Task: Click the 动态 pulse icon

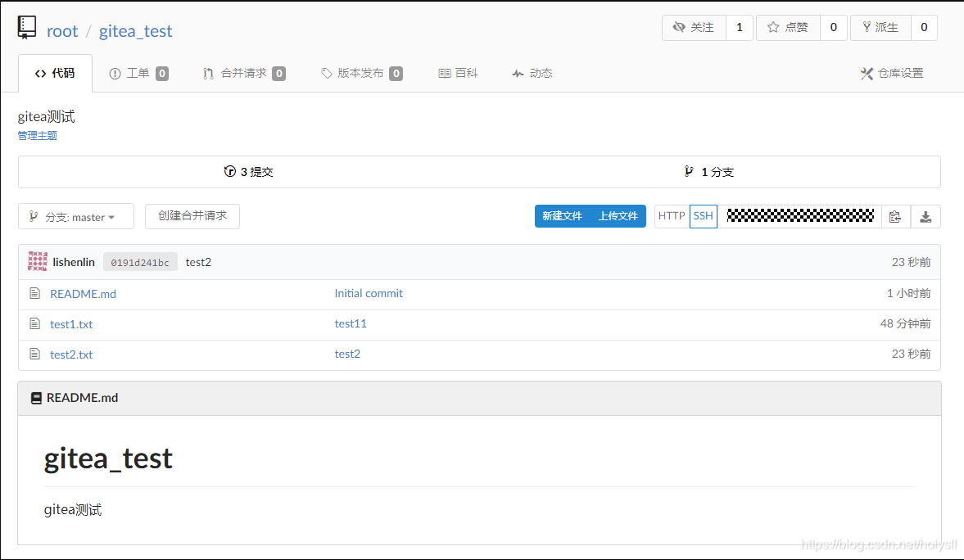Action: (x=518, y=74)
